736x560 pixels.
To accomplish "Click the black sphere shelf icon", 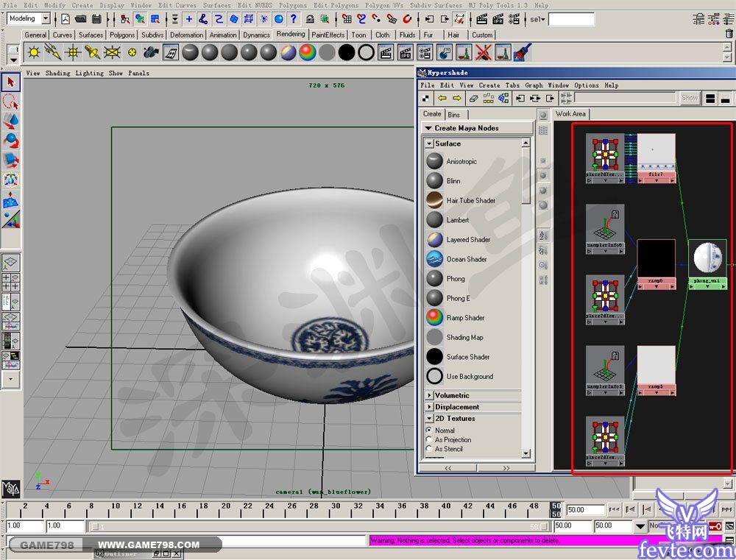I will pos(347,52).
